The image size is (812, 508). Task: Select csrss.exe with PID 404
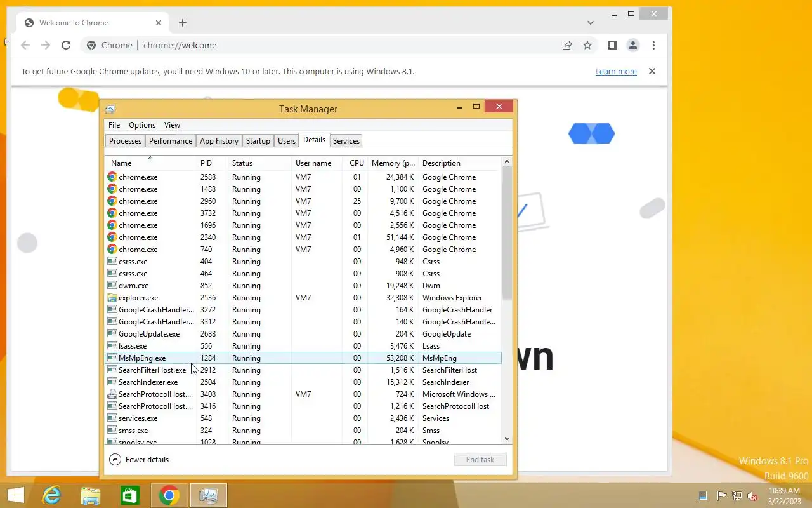pos(303,262)
